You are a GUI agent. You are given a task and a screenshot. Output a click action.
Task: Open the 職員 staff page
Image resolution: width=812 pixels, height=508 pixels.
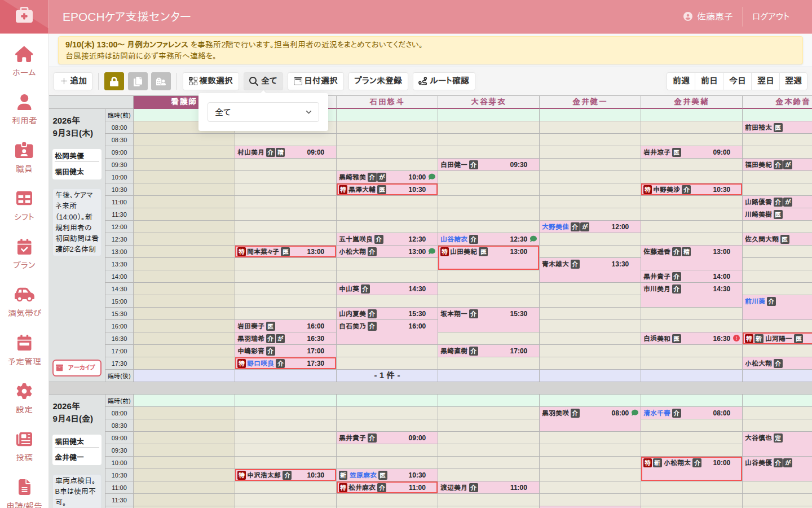click(x=24, y=157)
